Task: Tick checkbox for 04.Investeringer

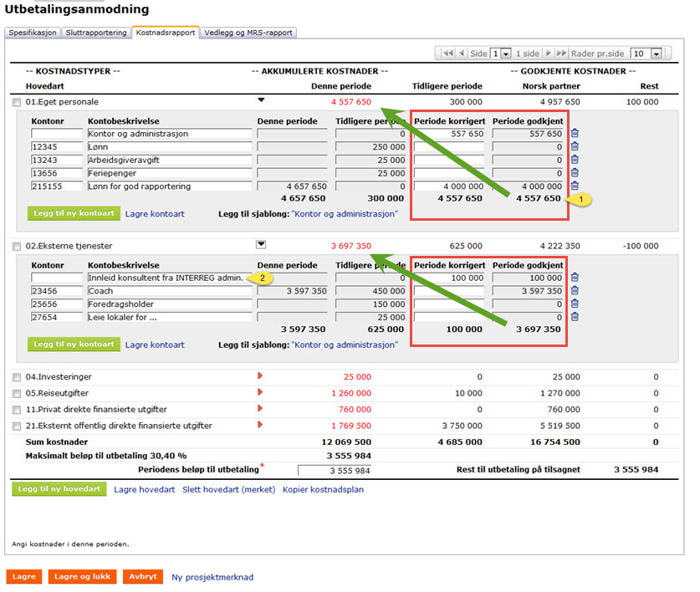Action: pos(17,377)
